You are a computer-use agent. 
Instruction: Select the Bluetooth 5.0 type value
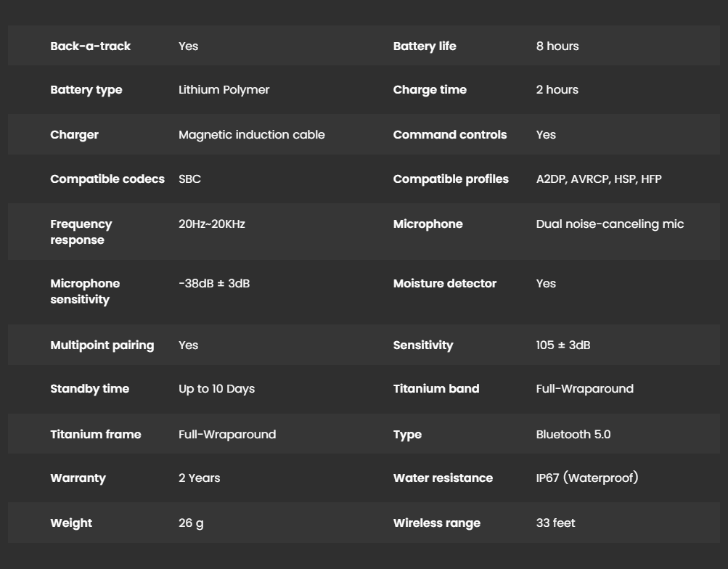click(573, 434)
